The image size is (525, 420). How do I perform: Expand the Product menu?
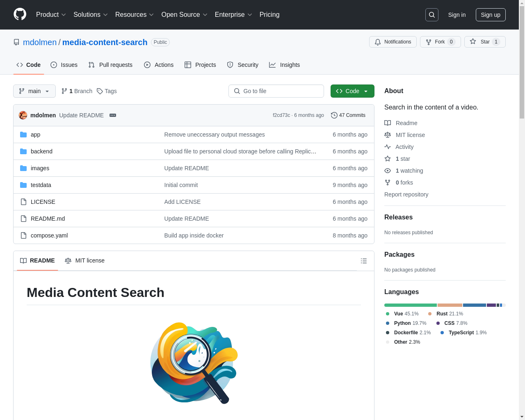coord(51,15)
